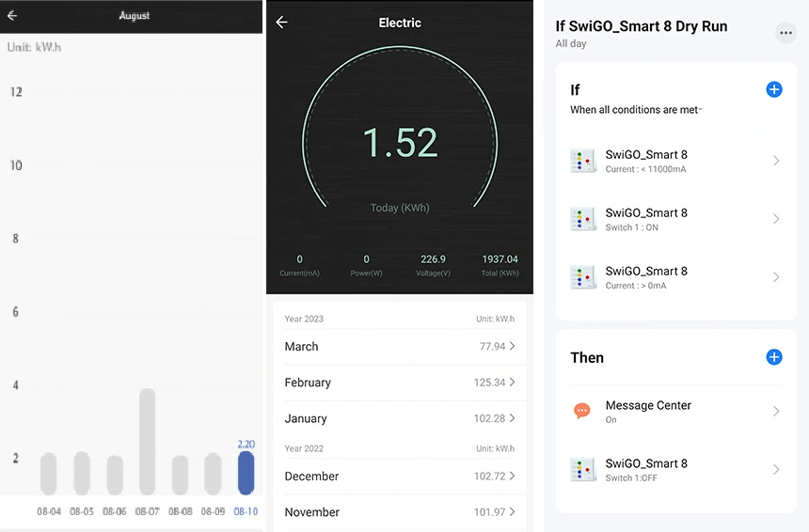The height and width of the screenshot is (532, 809).
Task: Tap the 'November' month row label
Action: point(312,512)
